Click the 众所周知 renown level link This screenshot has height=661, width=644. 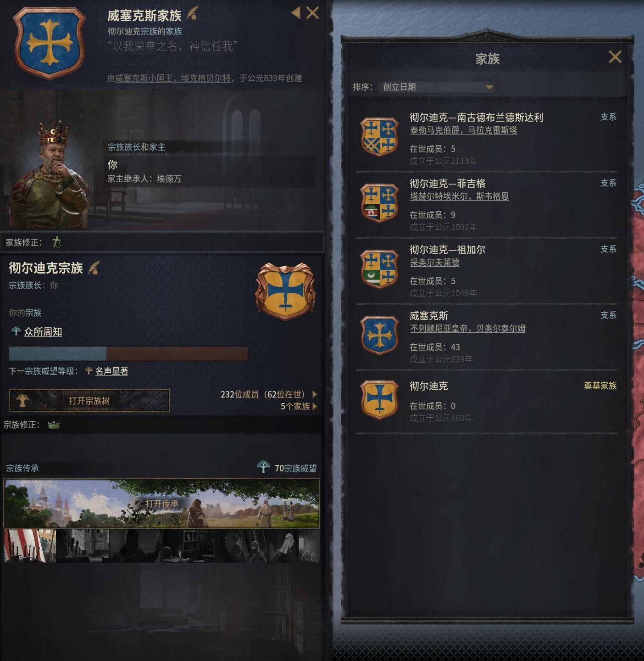43,331
